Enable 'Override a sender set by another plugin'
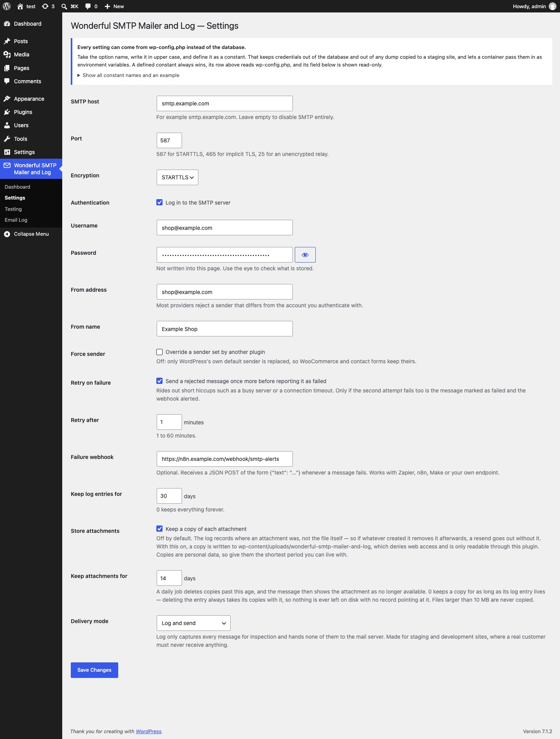 (159, 352)
